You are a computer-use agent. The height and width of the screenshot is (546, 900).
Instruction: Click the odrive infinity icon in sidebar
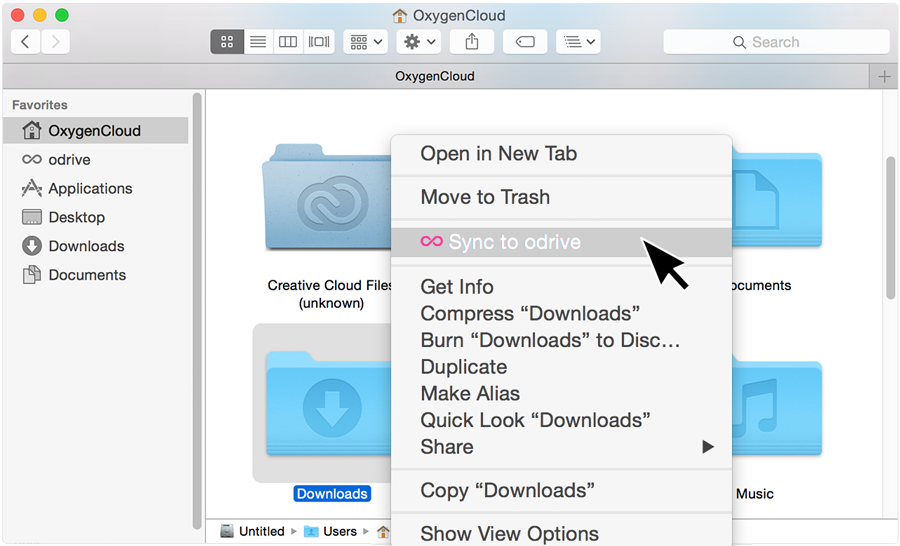click(x=32, y=160)
